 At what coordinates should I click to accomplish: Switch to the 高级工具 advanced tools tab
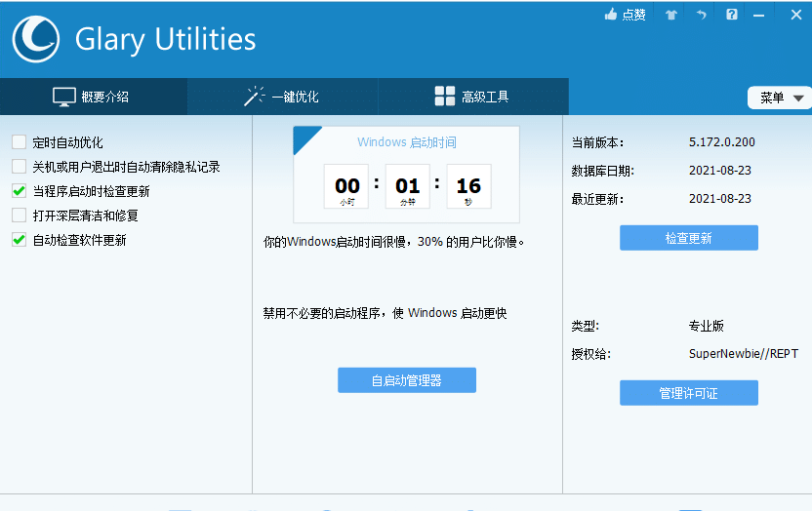(x=473, y=97)
